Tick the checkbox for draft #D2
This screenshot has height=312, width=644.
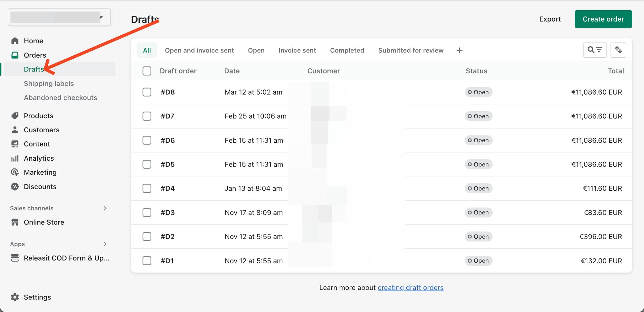coord(147,236)
